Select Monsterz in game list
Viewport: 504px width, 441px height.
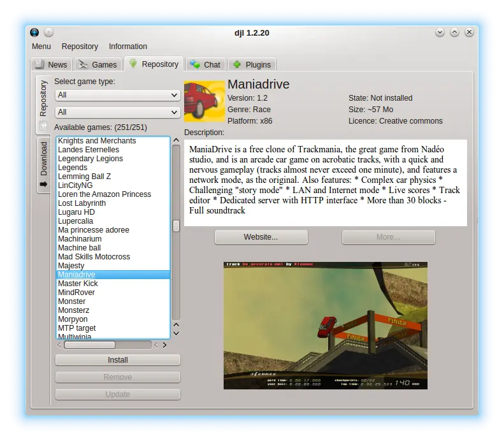(113, 310)
